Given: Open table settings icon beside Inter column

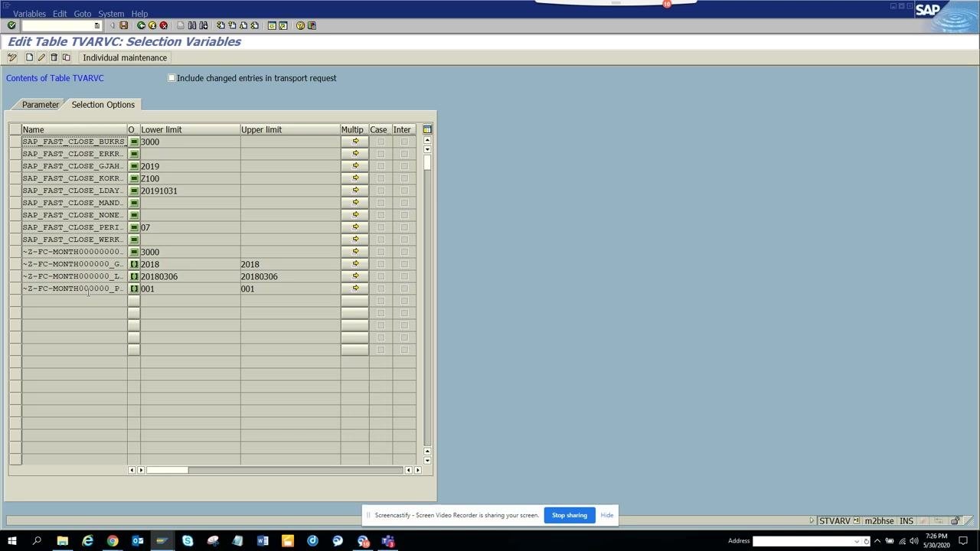Looking at the screenshot, I should 427,129.
